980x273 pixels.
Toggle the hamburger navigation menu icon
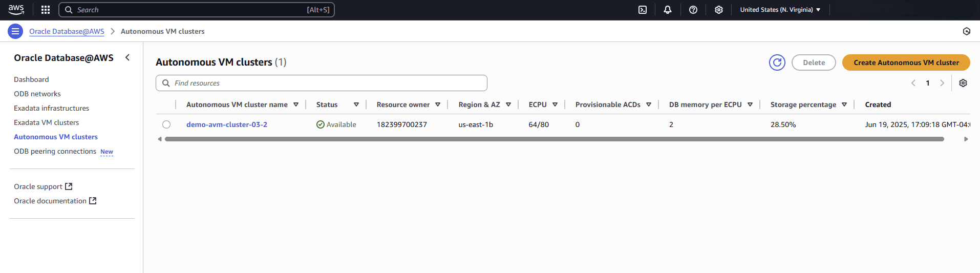[x=15, y=31]
